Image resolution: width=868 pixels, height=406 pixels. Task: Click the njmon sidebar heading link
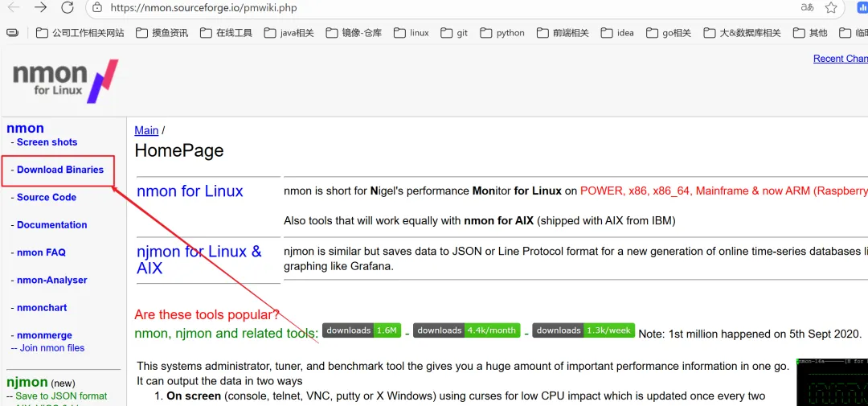point(27,382)
